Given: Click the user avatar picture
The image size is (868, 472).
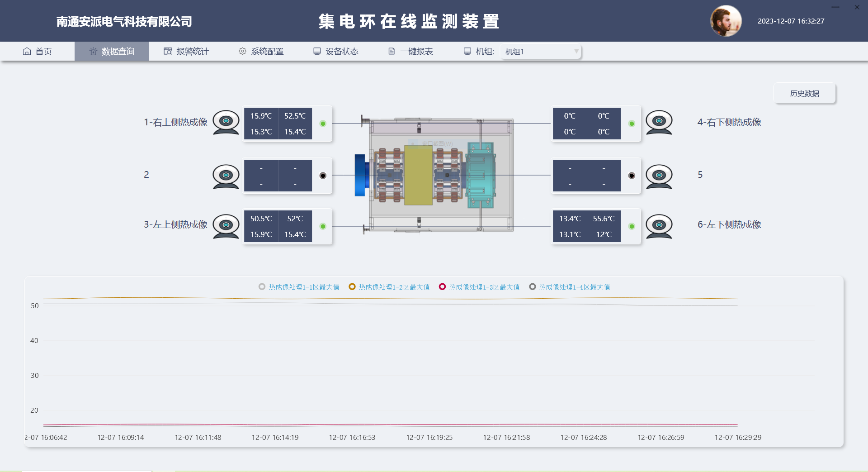Looking at the screenshot, I should click(x=726, y=21).
